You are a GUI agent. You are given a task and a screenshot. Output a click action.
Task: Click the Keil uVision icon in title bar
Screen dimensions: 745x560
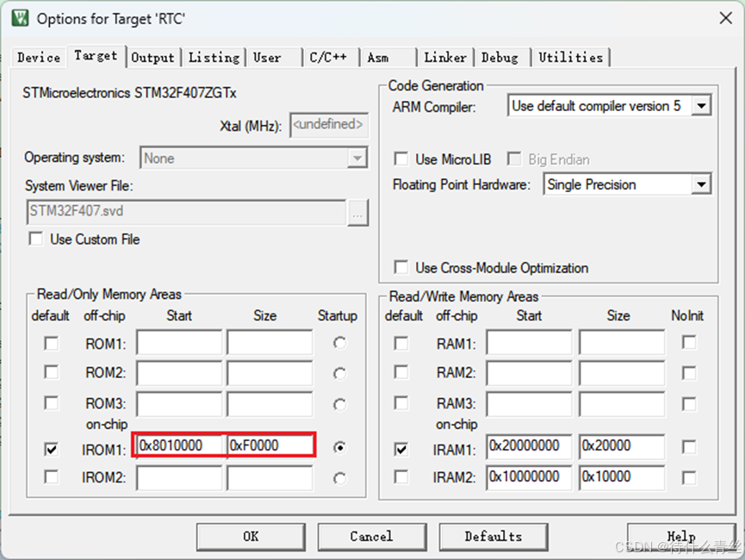pyautogui.click(x=21, y=18)
